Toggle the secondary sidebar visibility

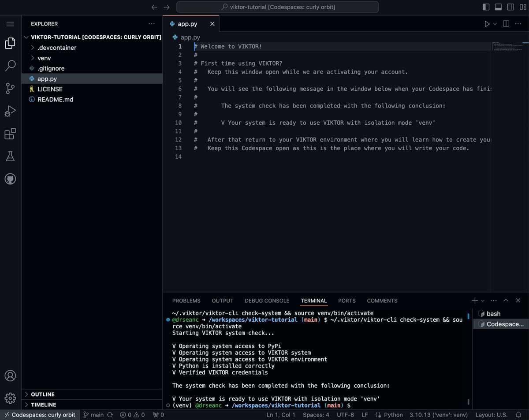coord(510,7)
